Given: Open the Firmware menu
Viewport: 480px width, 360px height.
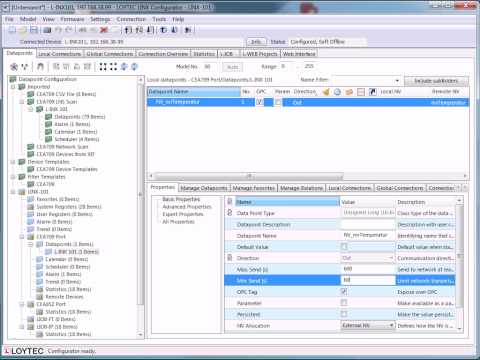Looking at the screenshot, I should [x=72, y=19].
